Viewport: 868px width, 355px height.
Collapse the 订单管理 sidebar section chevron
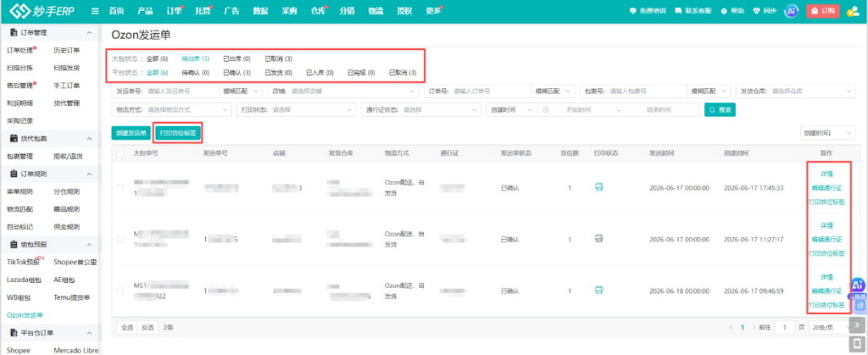[x=90, y=33]
